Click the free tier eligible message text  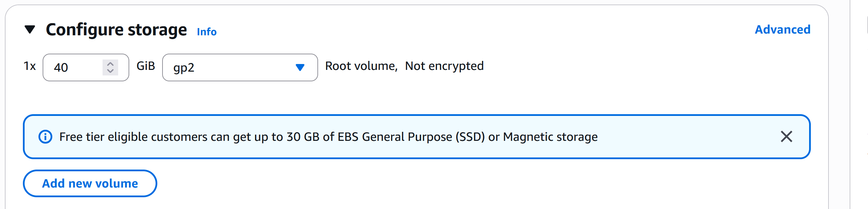[x=328, y=137]
